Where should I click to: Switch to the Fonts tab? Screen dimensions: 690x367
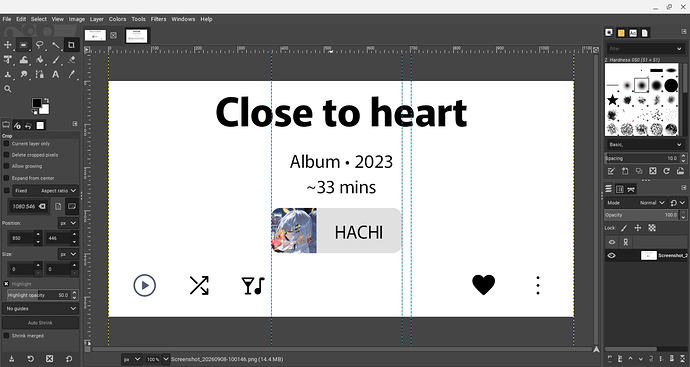coord(633,33)
